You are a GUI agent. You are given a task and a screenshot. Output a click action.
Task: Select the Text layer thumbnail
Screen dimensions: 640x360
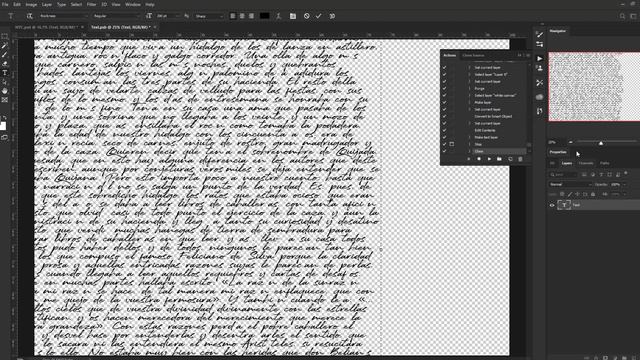[x=564, y=205]
